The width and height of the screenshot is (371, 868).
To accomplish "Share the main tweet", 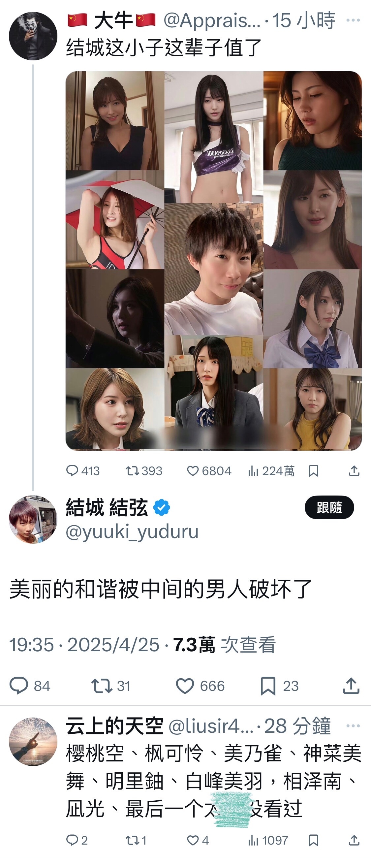I will point(351,686).
